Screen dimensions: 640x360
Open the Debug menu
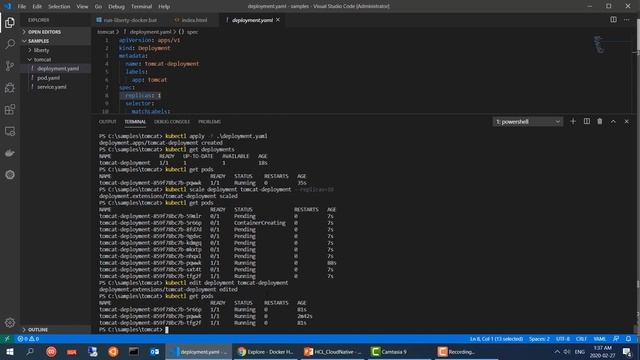click(116, 6)
